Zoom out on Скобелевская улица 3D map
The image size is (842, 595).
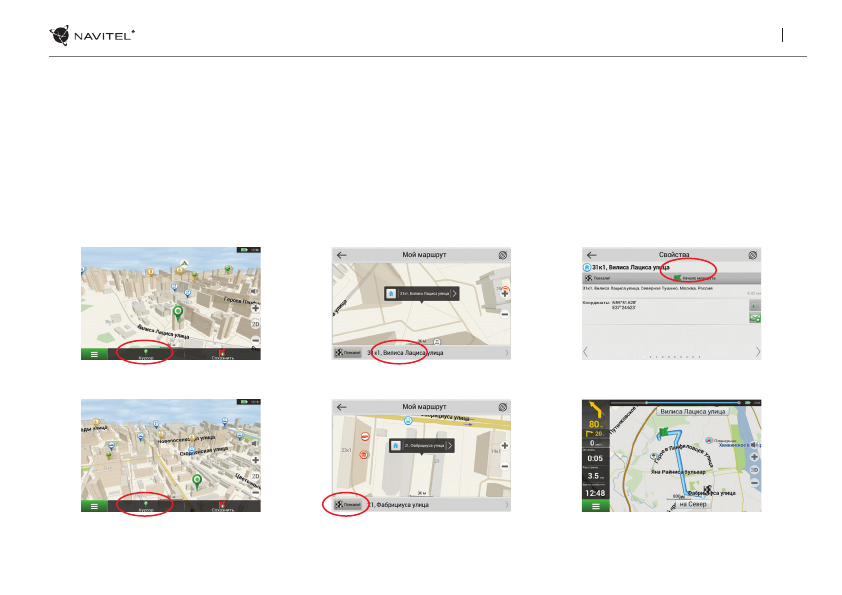click(256, 492)
